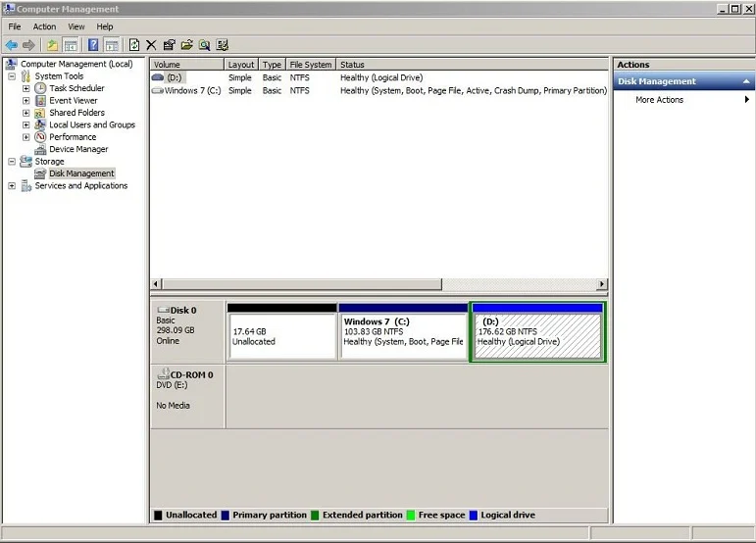Click the Disk Management tree icon
The image size is (756, 543).
[x=40, y=173]
